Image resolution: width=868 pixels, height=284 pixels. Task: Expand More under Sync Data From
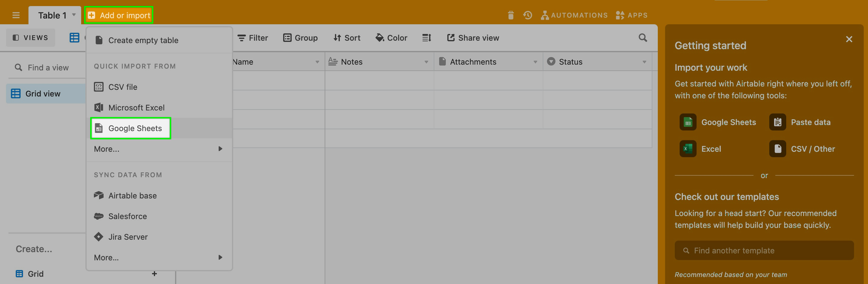pos(159,258)
